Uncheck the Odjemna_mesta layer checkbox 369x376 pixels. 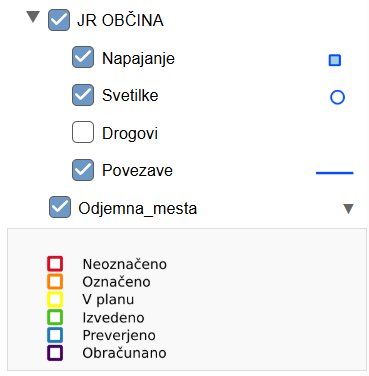60,207
